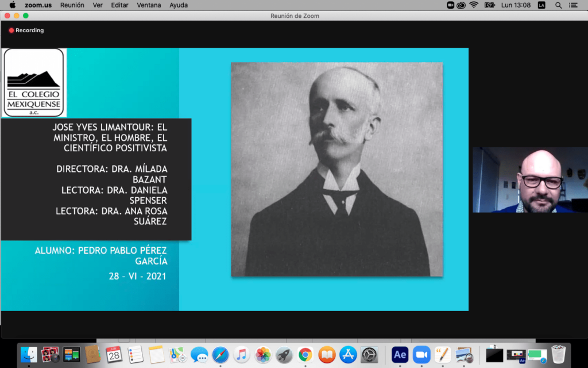Launch After Effects from the dock

tap(400, 354)
